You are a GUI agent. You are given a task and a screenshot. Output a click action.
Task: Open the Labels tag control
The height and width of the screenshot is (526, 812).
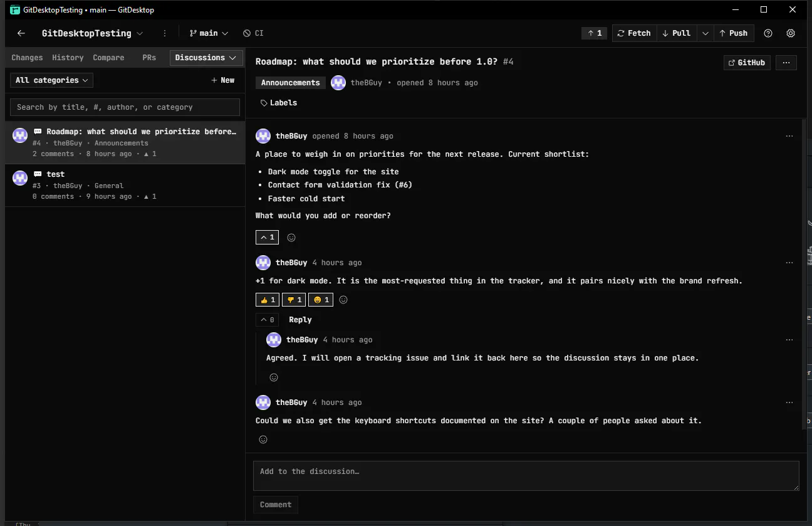tap(279, 103)
